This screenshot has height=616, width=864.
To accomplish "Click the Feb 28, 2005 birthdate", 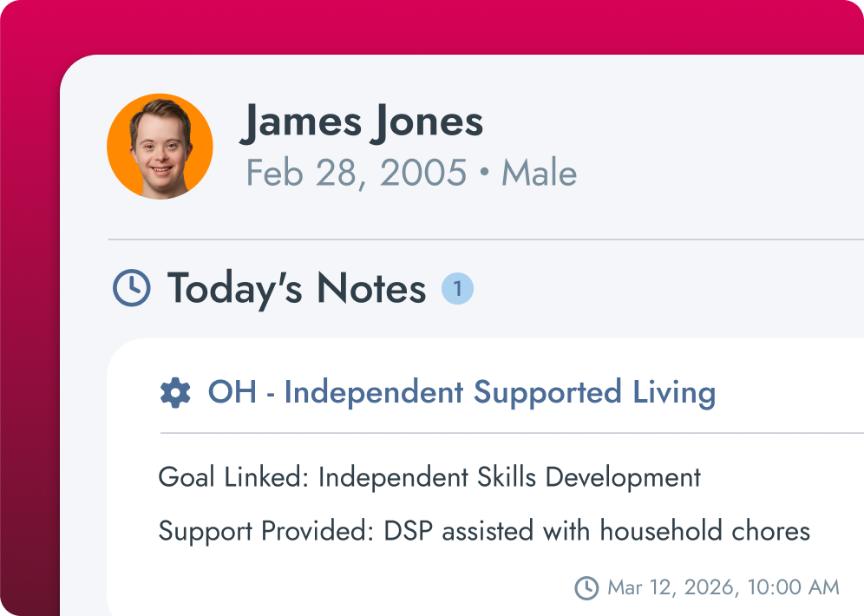I will tap(357, 174).
